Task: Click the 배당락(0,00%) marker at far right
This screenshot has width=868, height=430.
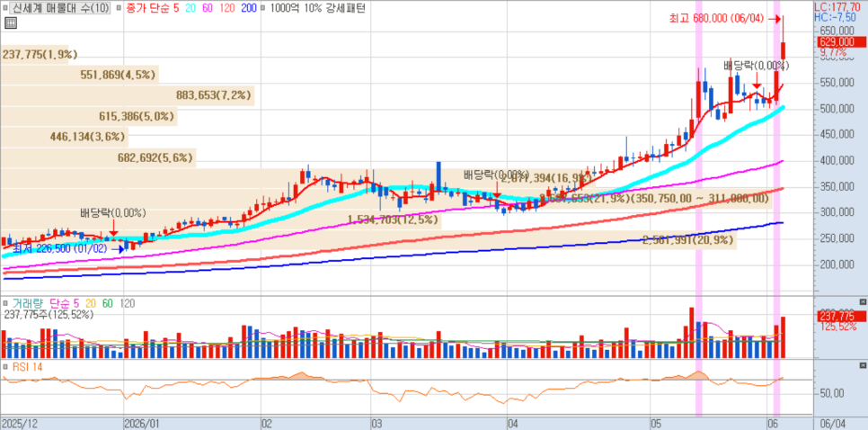Action: (x=757, y=66)
